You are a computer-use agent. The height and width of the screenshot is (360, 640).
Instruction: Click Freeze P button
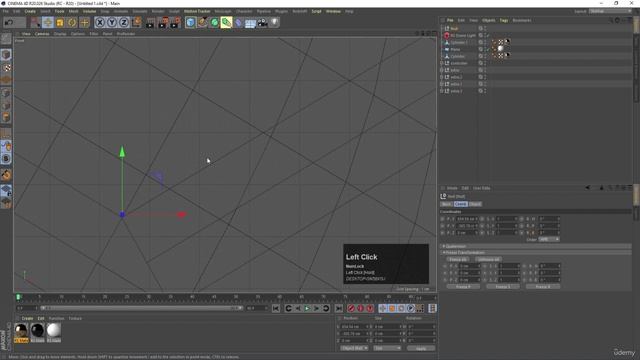[463, 287]
